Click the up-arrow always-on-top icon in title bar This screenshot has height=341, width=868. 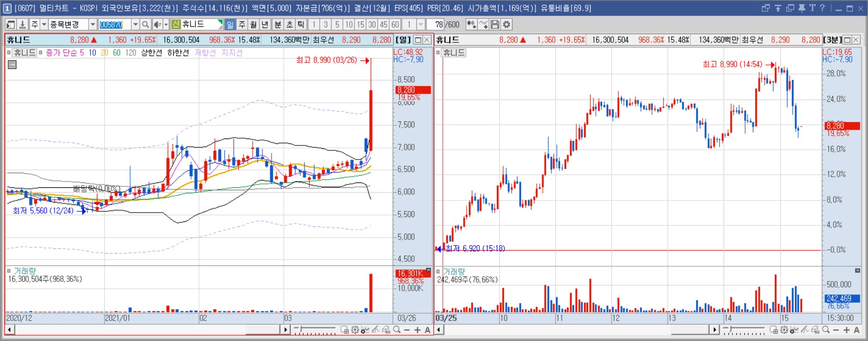778,8
